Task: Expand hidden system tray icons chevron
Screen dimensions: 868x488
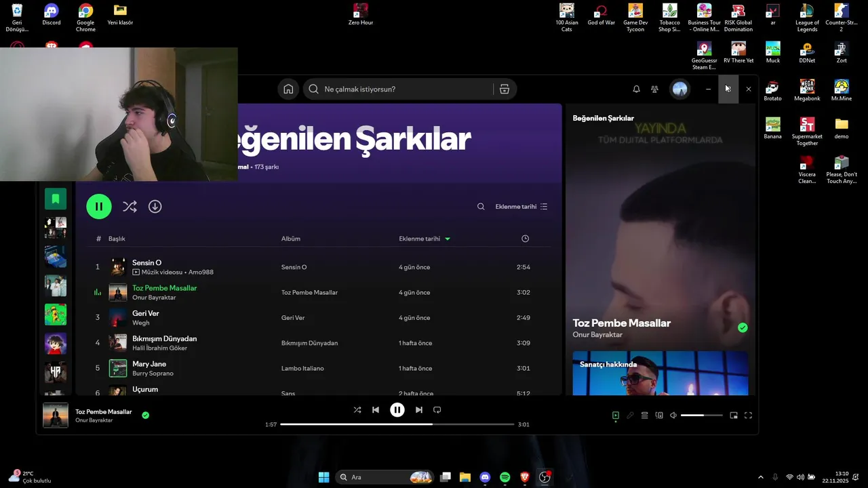Action: click(760, 477)
